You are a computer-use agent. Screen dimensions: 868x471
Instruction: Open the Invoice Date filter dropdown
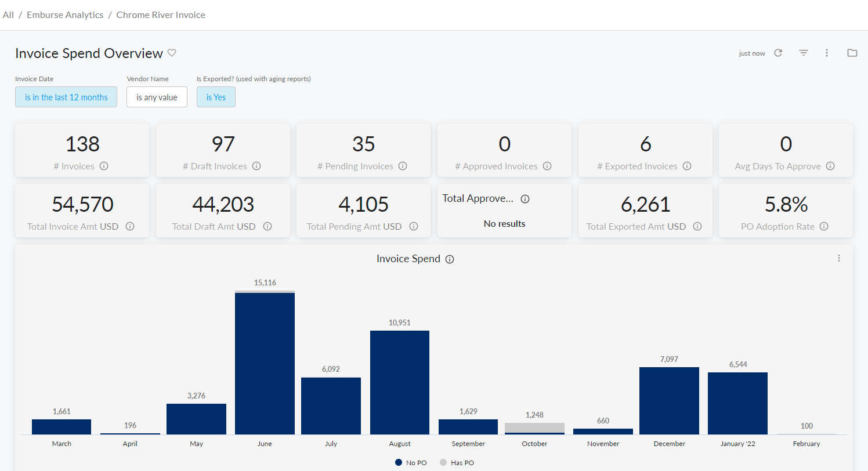(x=66, y=97)
